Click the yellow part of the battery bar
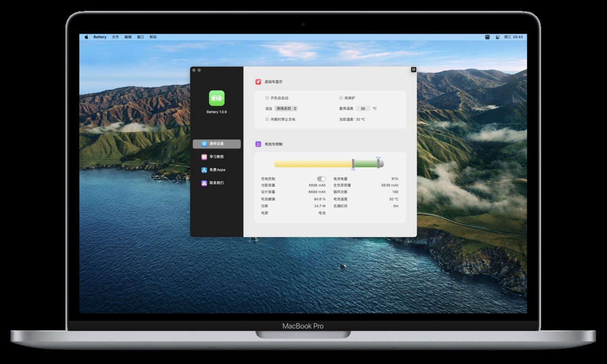 tap(313, 164)
